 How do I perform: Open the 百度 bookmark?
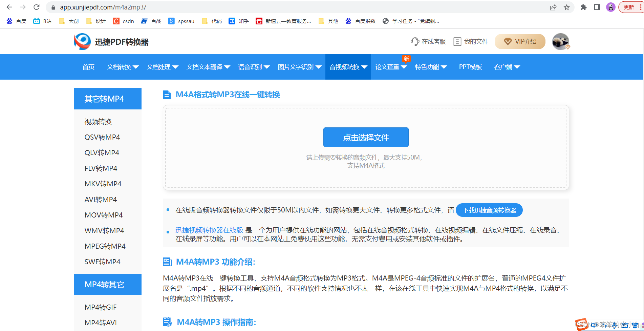pos(16,21)
